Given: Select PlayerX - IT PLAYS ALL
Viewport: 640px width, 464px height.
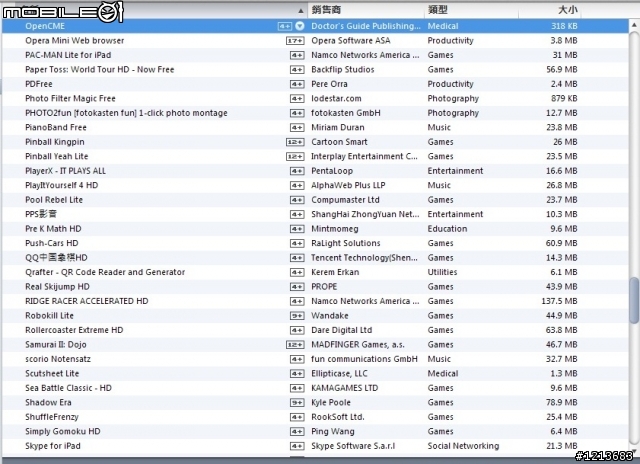Looking at the screenshot, I should 315,171.
